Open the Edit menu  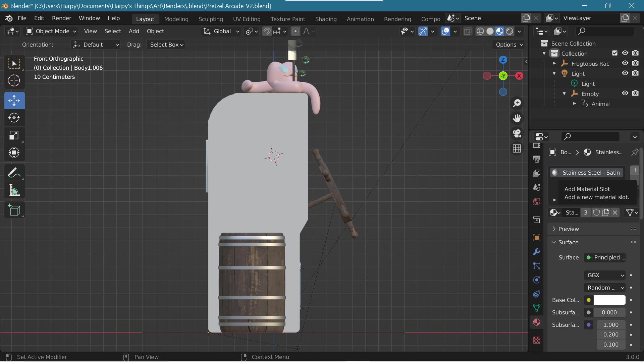point(39,18)
